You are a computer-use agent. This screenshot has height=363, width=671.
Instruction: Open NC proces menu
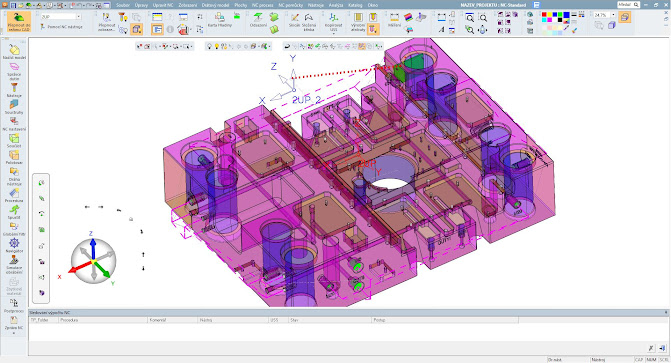tap(262, 5)
